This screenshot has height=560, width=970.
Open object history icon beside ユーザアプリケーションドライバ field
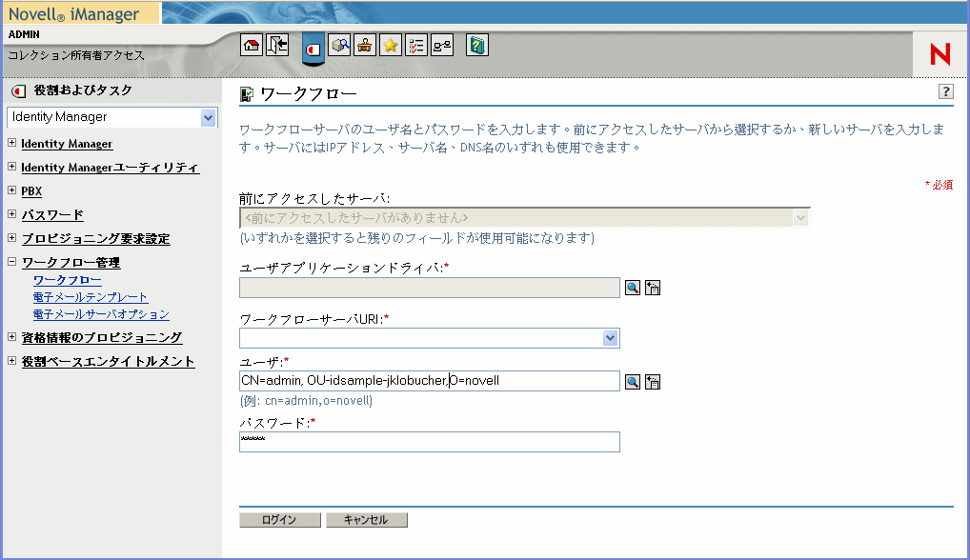[654, 289]
